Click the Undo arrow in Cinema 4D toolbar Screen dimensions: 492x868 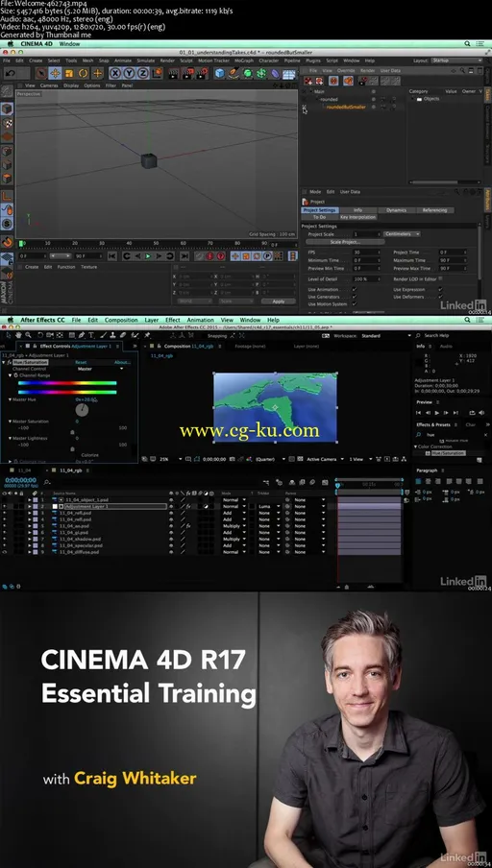coord(10,73)
